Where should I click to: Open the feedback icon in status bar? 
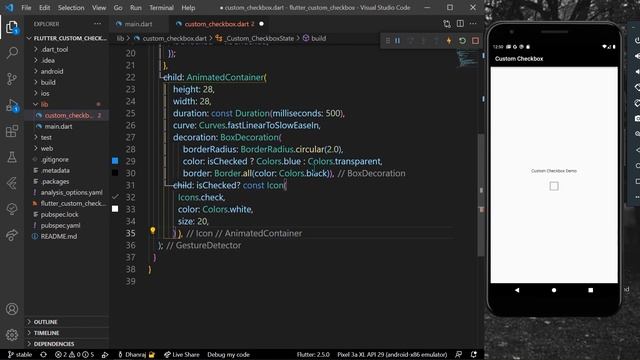[459, 354]
